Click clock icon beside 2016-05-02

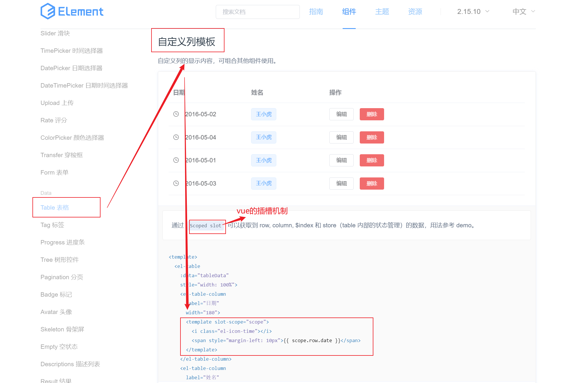(176, 114)
